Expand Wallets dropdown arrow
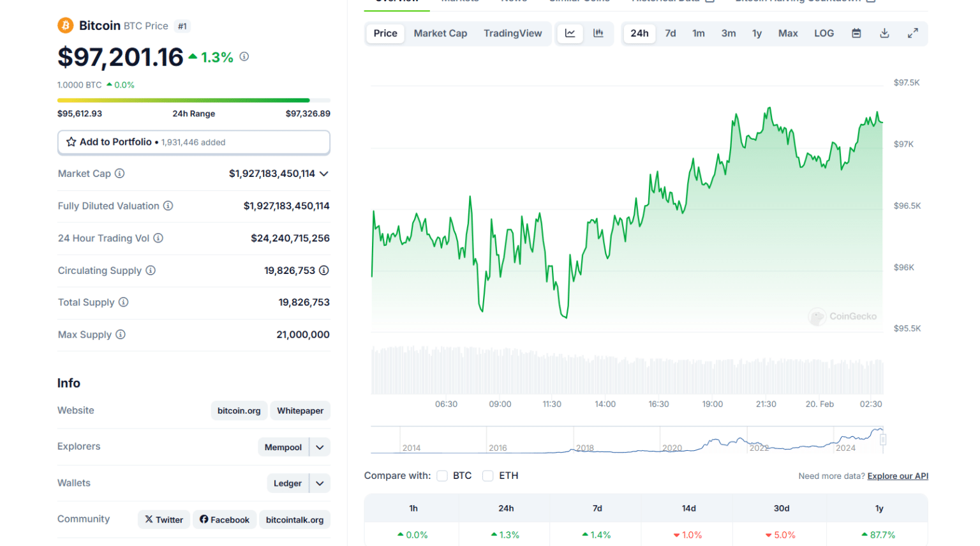 [320, 483]
